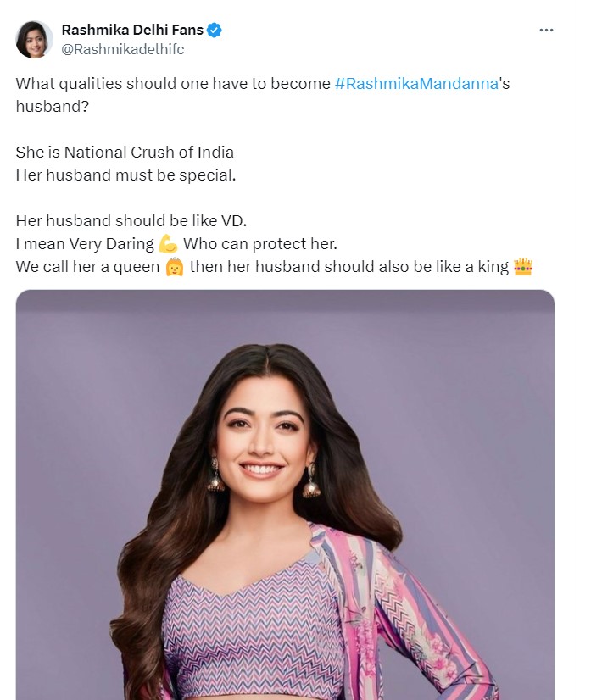Click the flexed bicep emoji

click(x=168, y=244)
